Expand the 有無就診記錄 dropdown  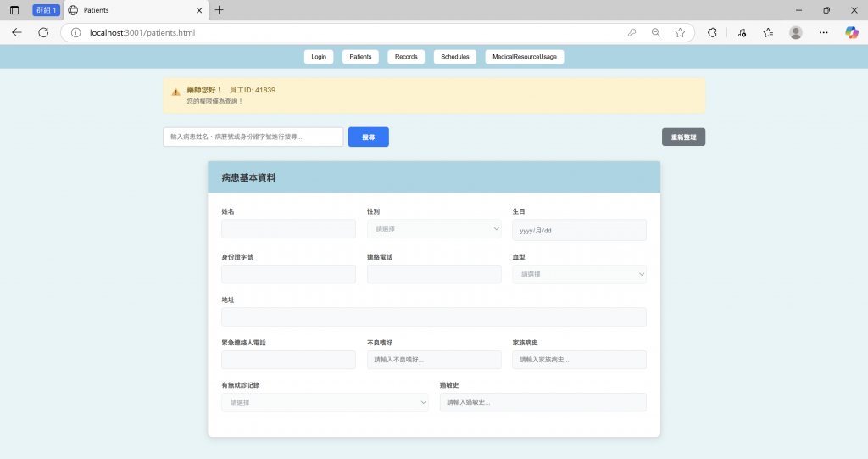(325, 402)
